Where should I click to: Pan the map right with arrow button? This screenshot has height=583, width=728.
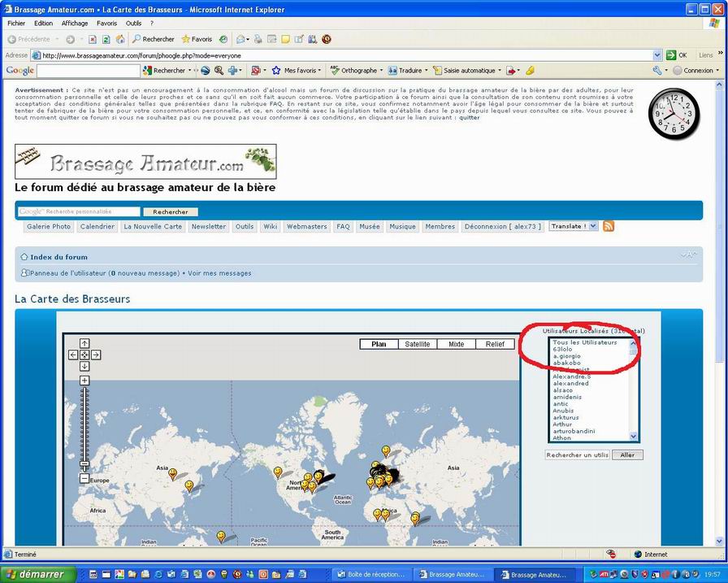[96, 355]
